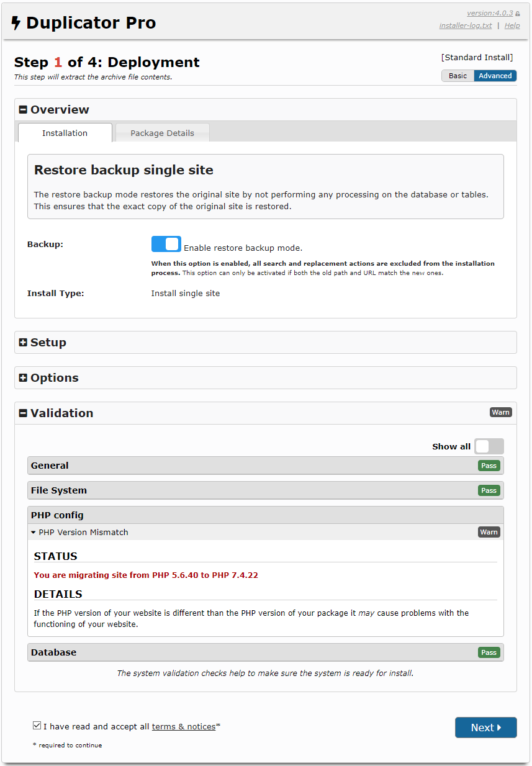Image resolution: width=532 pixels, height=766 pixels.
Task: Collapse the PHP Version Mismatch details
Action: pyautogui.click(x=266, y=532)
